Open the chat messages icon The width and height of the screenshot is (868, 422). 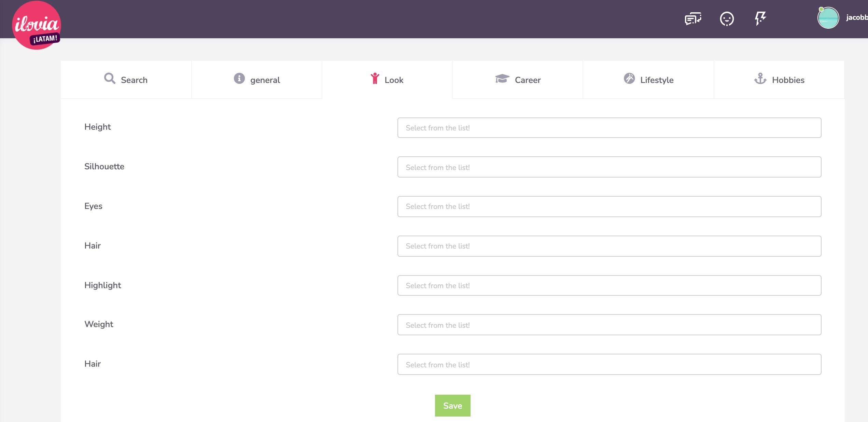coord(693,19)
